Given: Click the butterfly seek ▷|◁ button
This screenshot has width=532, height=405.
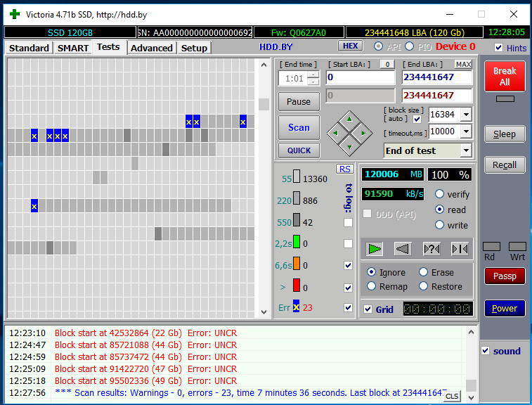Looking at the screenshot, I should 460,249.
